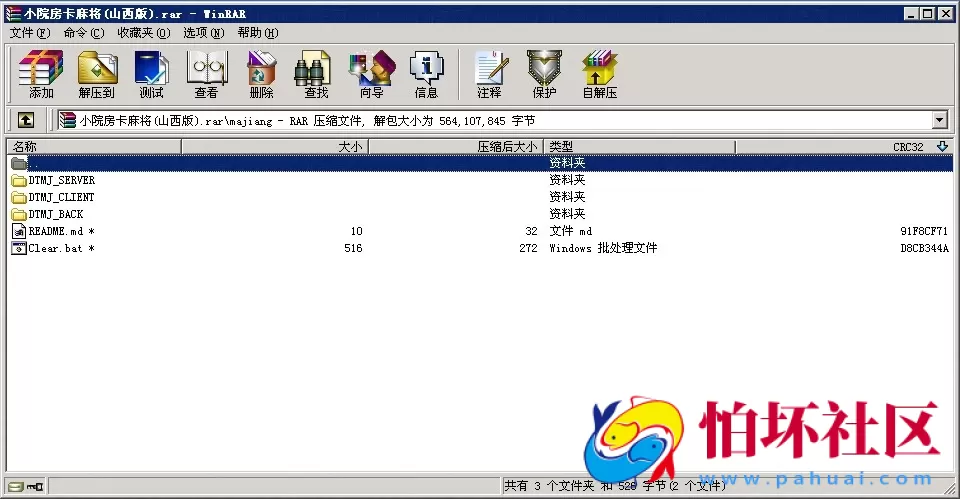Sort by the 大小 column header
This screenshot has width=960, height=499.
click(x=275, y=146)
